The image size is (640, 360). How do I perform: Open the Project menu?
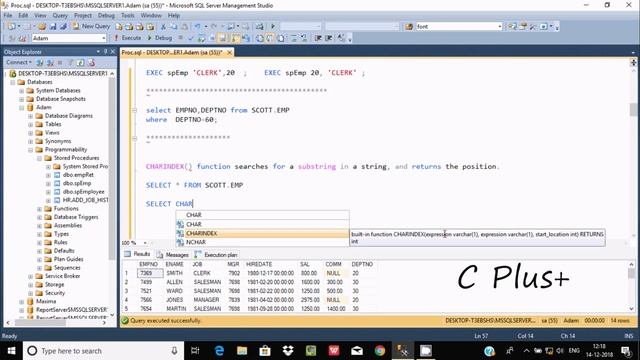tap(83, 15)
